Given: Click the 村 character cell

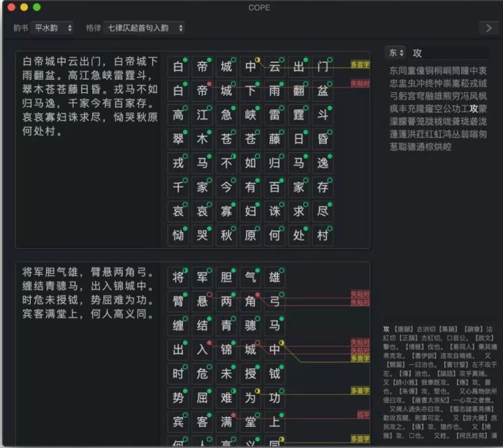Looking at the screenshot, I should coord(323,236).
